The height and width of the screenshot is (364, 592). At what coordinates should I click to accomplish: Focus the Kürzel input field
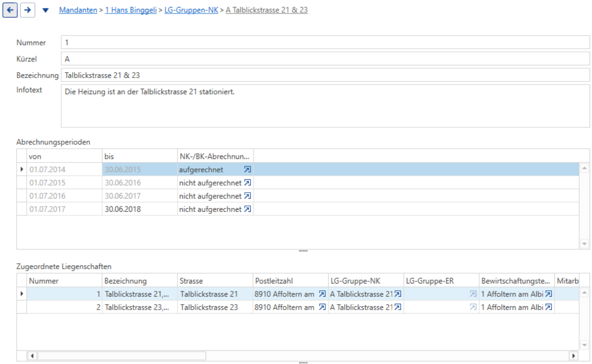pyautogui.click(x=325, y=59)
